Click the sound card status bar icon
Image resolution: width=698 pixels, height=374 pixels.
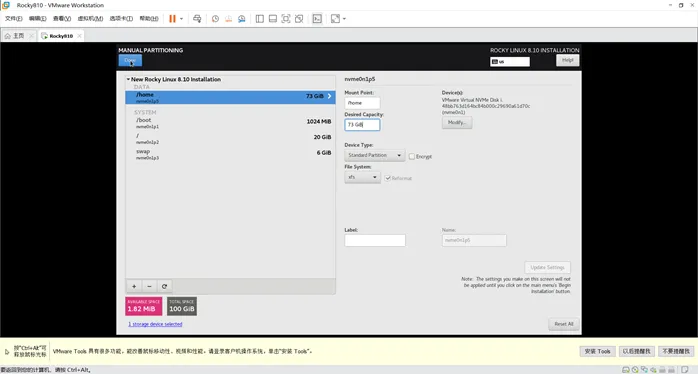pyautogui.click(x=653, y=370)
